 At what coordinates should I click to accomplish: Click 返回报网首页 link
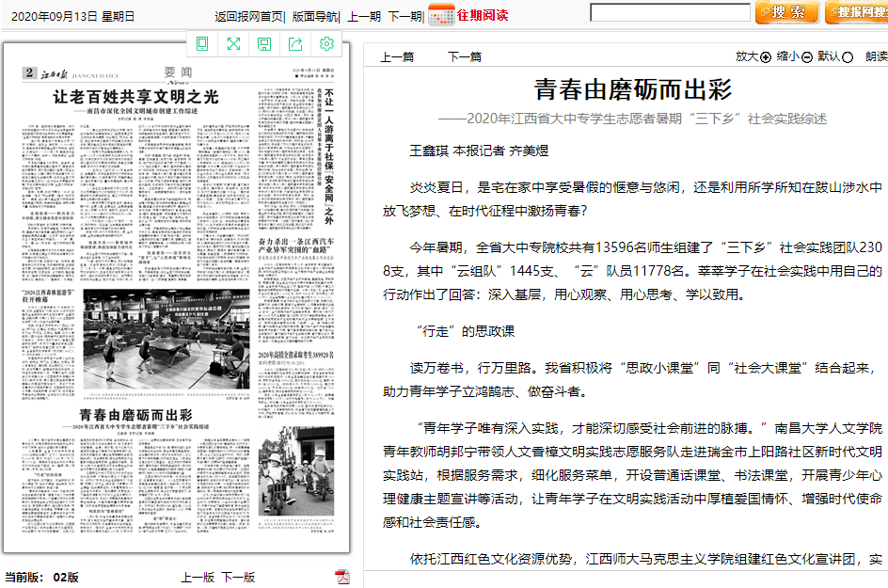pos(248,16)
